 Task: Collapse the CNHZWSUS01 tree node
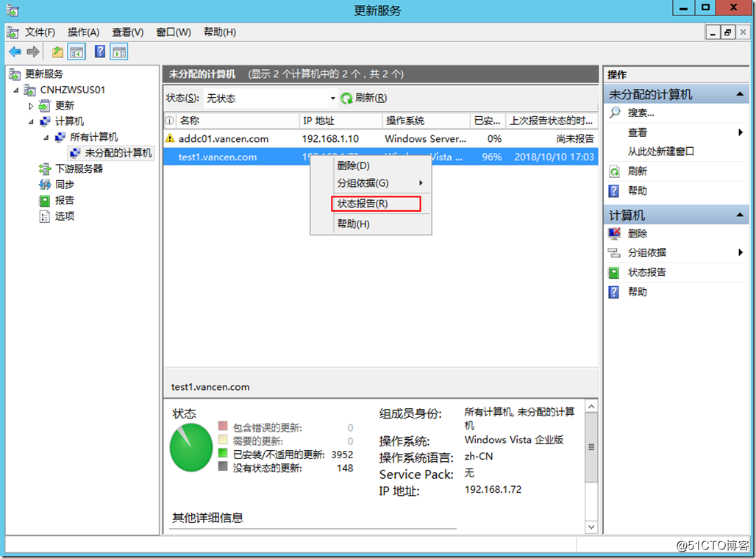[x=16, y=90]
